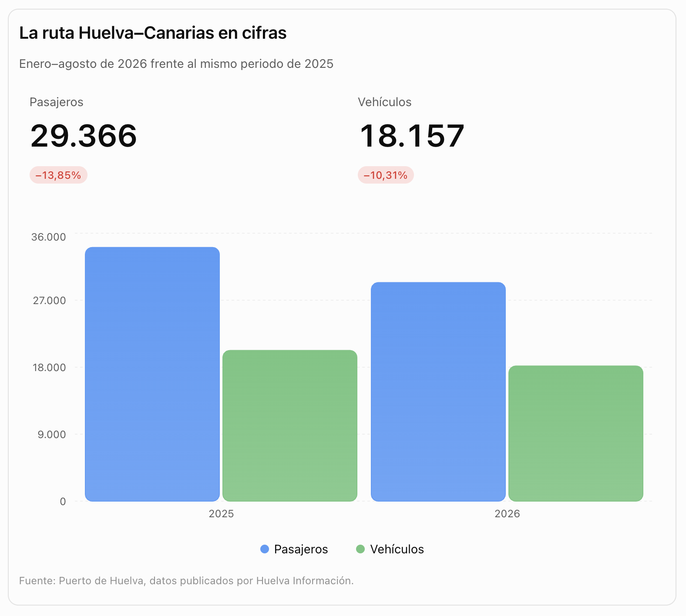Click the chart title La ruta Huelva–Canarias
The image size is (686, 616).
[153, 33]
